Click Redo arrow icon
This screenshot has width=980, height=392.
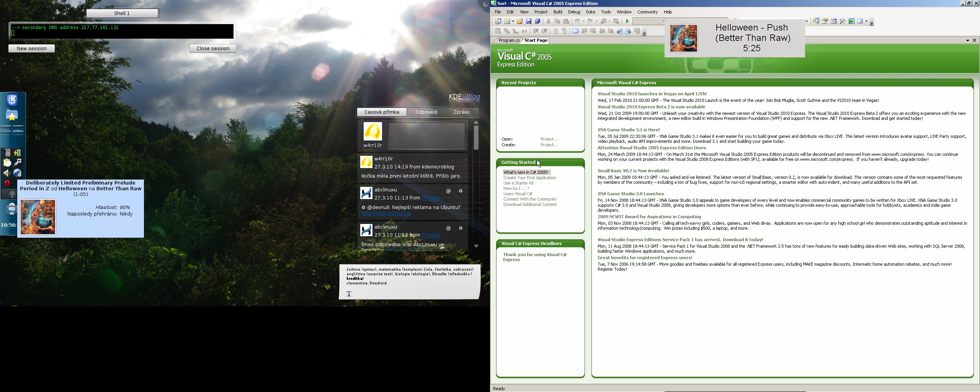[590, 21]
